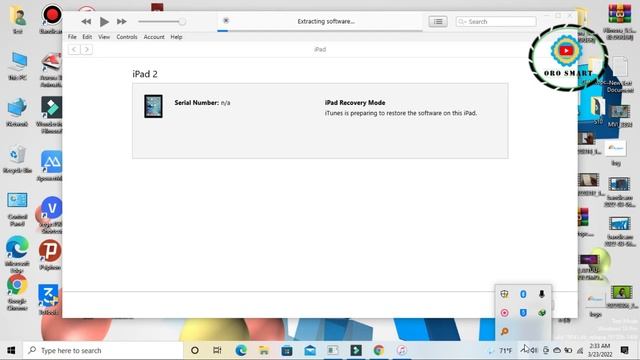Click Bluetooth icon in tray popup

pyautogui.click(x=523, y=294)
